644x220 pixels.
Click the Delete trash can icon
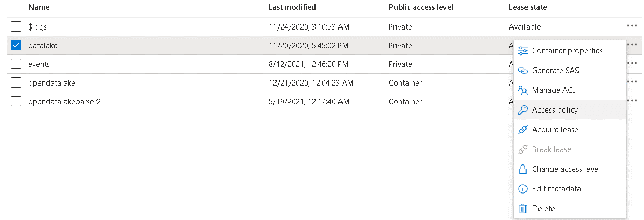pyautogui.click(x=523, y=209)
